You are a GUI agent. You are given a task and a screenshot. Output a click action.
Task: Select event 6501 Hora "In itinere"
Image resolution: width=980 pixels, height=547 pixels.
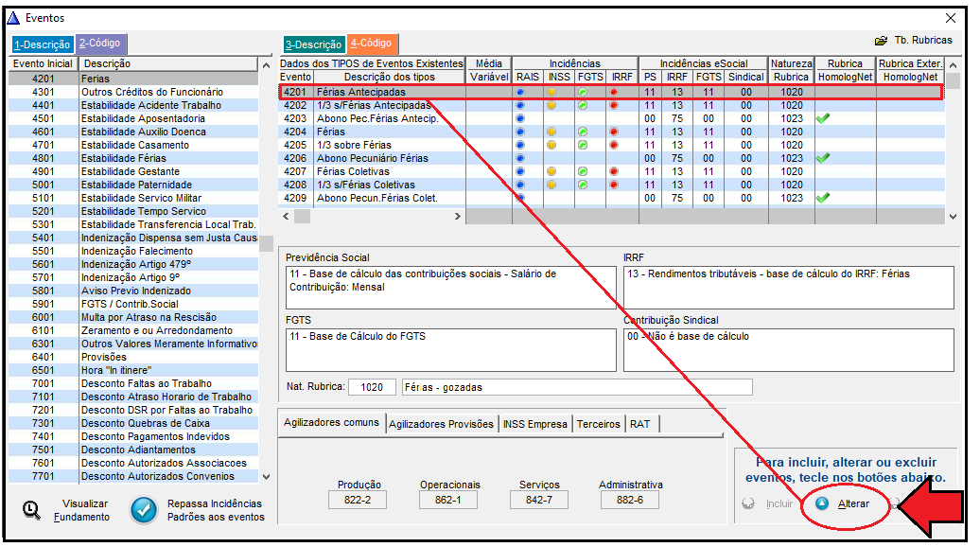133,370
